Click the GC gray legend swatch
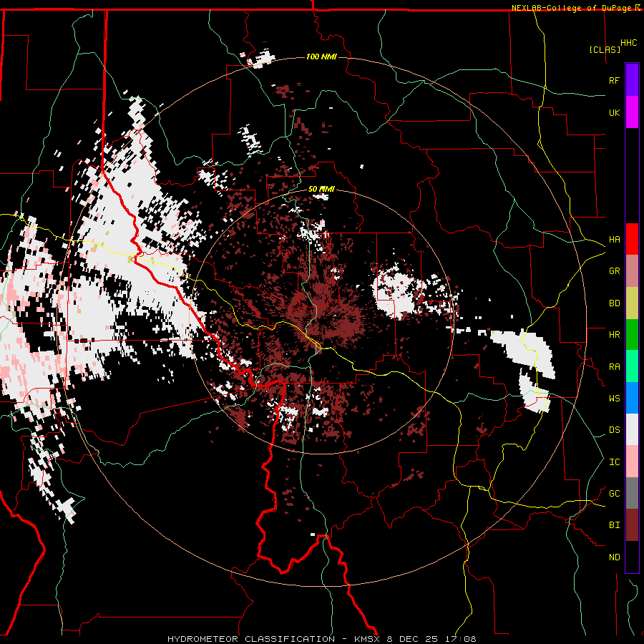644x644 pixels. (x=632, y=493)
